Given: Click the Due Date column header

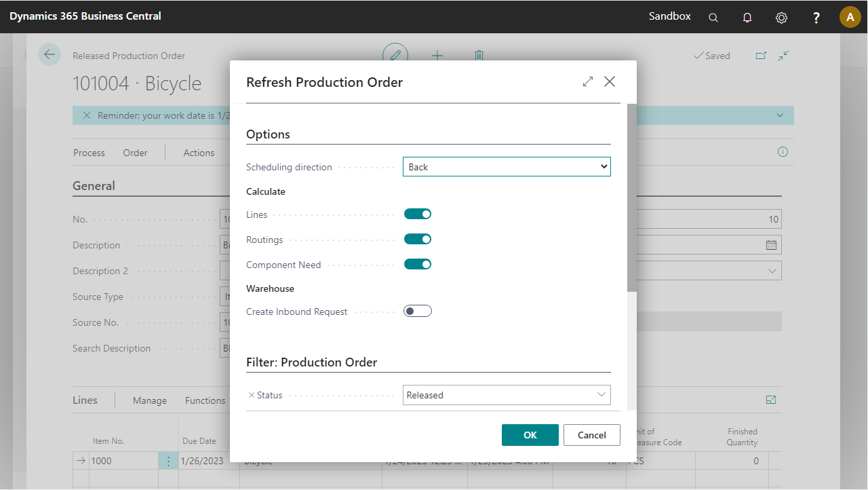Looking at the screenshot, I should click(199, 441).
